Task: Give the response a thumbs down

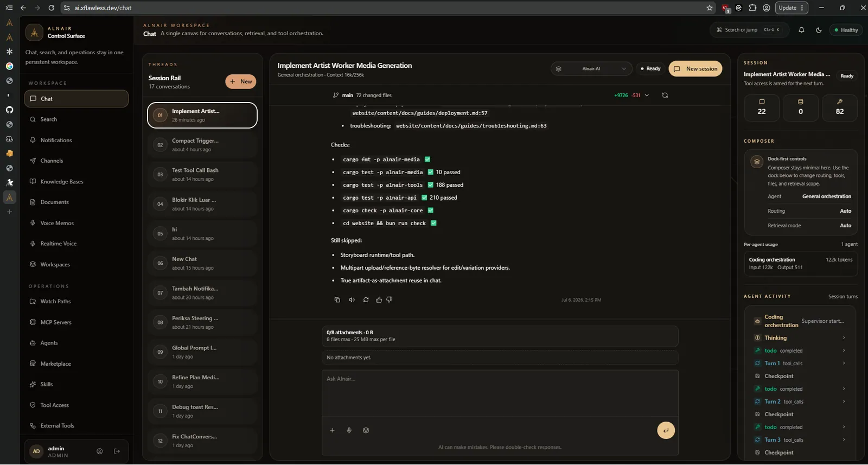Action: click(x=389, y=300)
